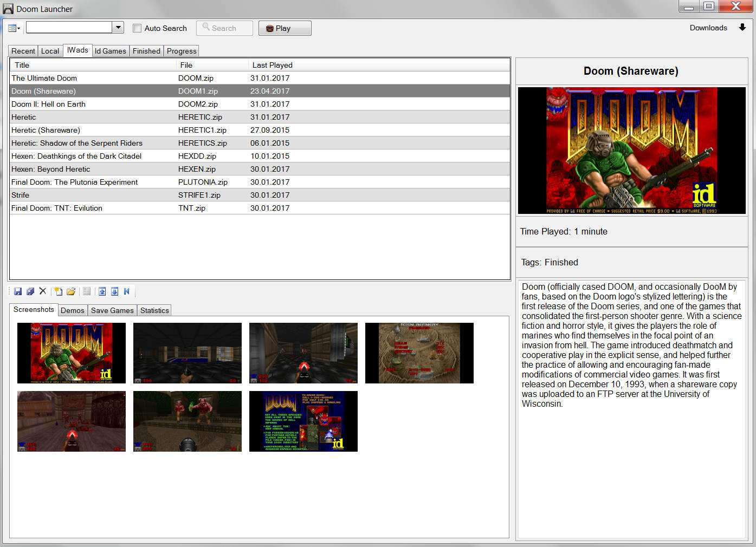Screen dimensions: 756x547
Task: Open the brown hall with fireball thumbnail
Action: pyautogui.click(x=72, y=421)
